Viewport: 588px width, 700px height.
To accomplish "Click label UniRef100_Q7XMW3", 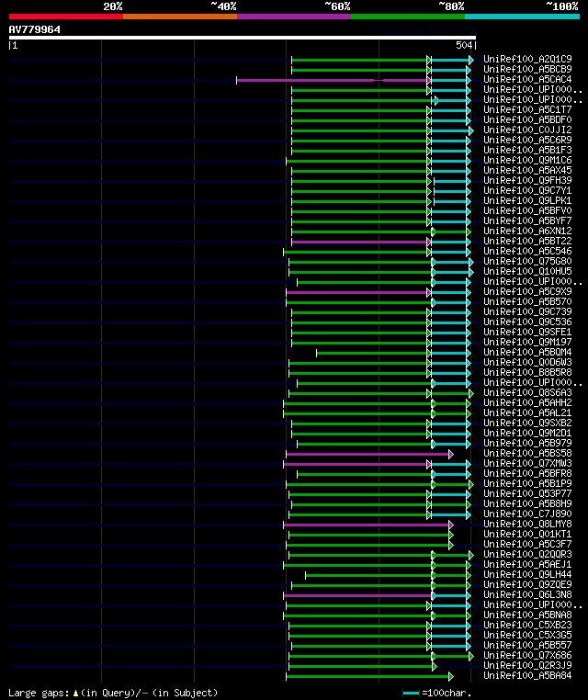I will coord(527,463).
